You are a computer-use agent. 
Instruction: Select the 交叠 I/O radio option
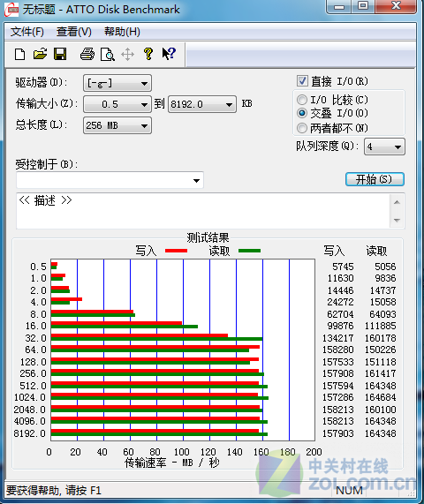click(x=302, y=113)
